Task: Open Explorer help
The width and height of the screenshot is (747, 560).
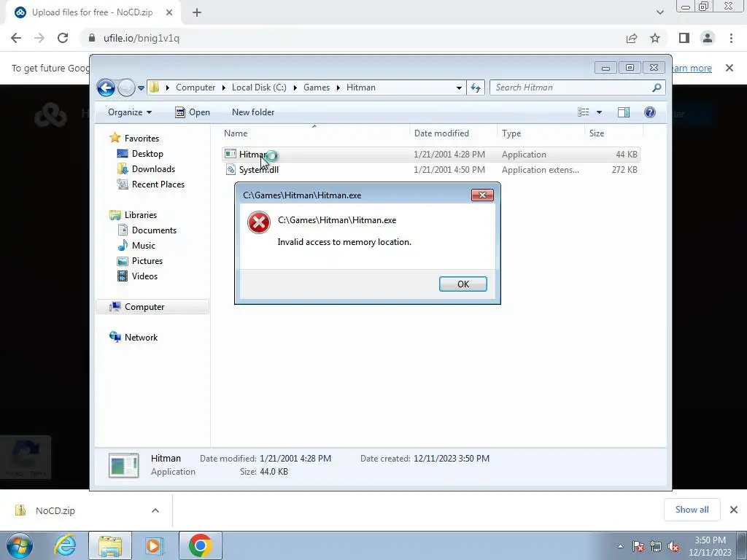Action: 649,112
